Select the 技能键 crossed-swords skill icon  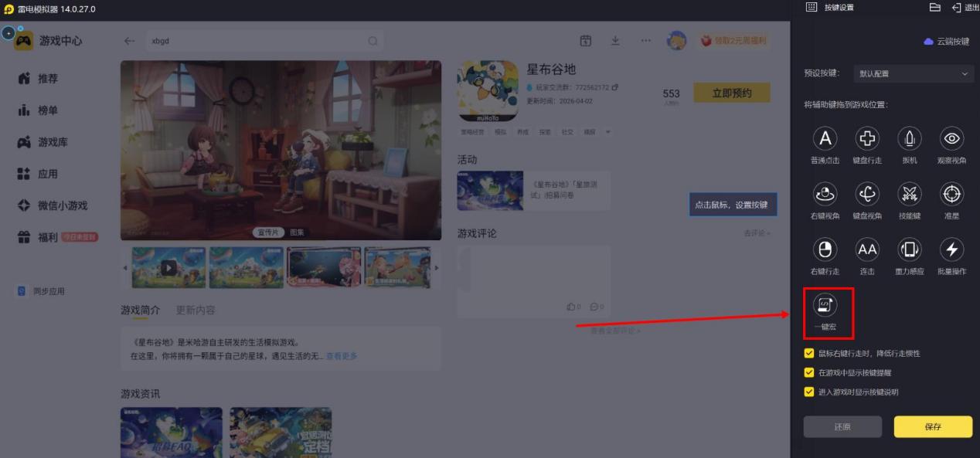point(910,193)
